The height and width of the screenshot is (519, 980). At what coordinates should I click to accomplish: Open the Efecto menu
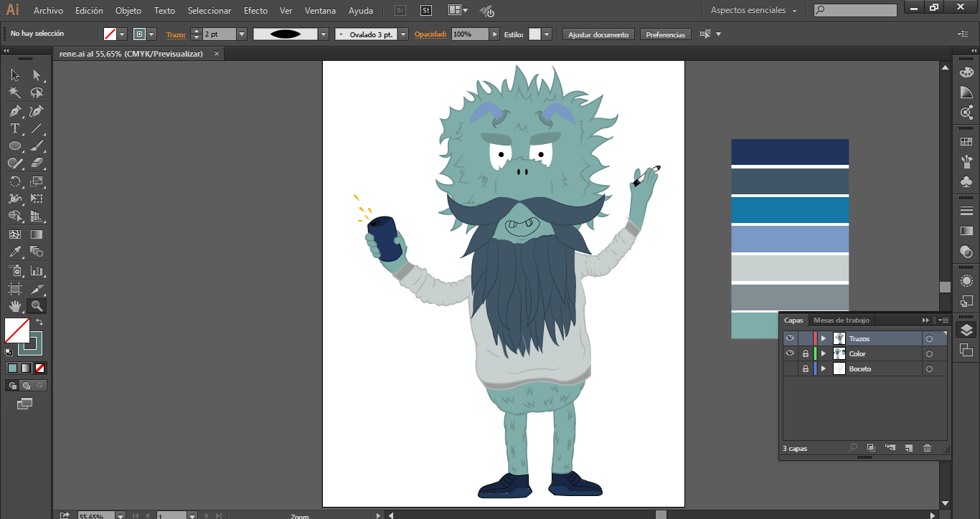(255, 11)
